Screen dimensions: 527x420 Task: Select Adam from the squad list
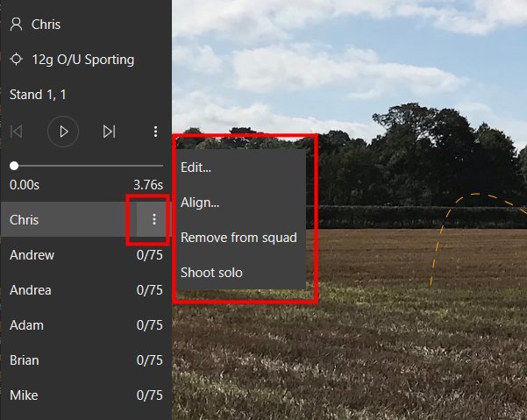[26, 325]
